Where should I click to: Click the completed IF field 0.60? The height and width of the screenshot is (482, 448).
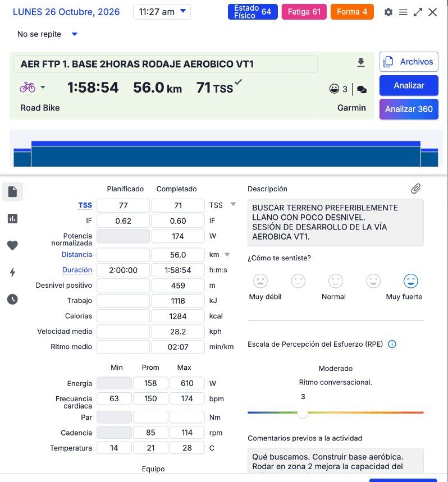(178, 221)
